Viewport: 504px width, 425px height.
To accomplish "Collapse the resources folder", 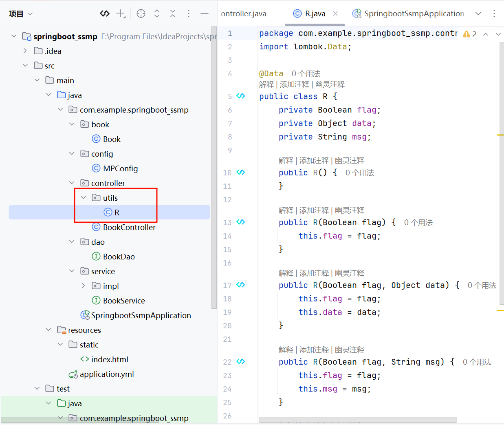I will (48, 330).
